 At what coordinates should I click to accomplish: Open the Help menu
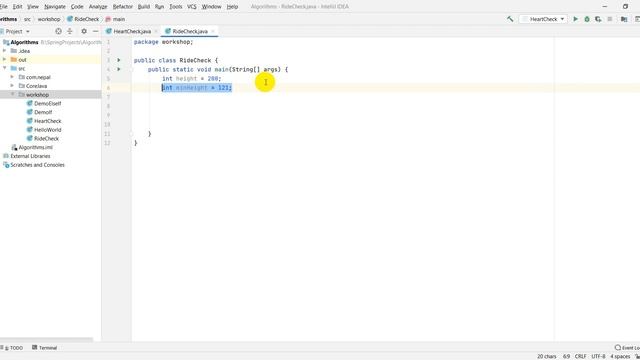[232, 7]
